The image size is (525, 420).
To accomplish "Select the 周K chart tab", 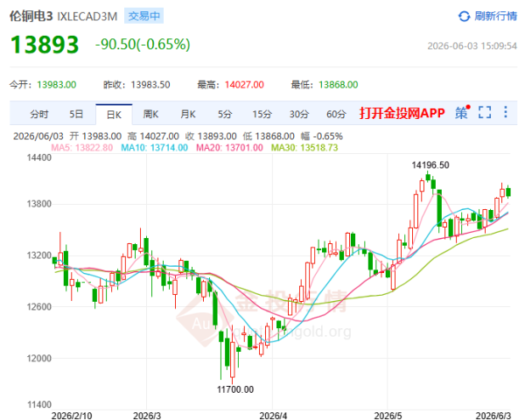I will point(150,115).
